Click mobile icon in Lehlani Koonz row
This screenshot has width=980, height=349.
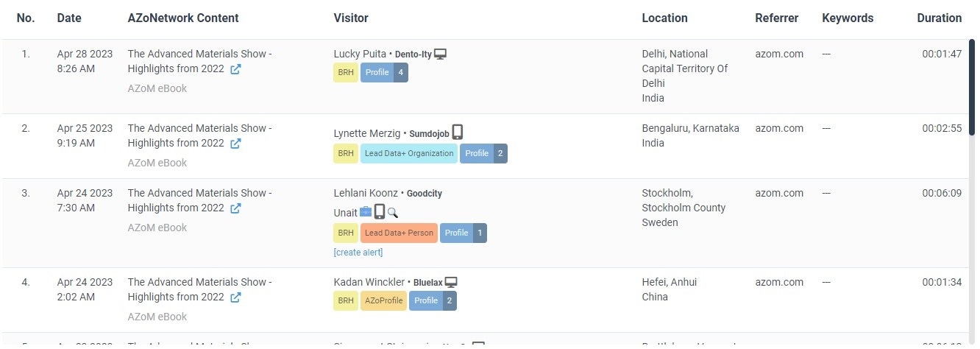(380, 212)
